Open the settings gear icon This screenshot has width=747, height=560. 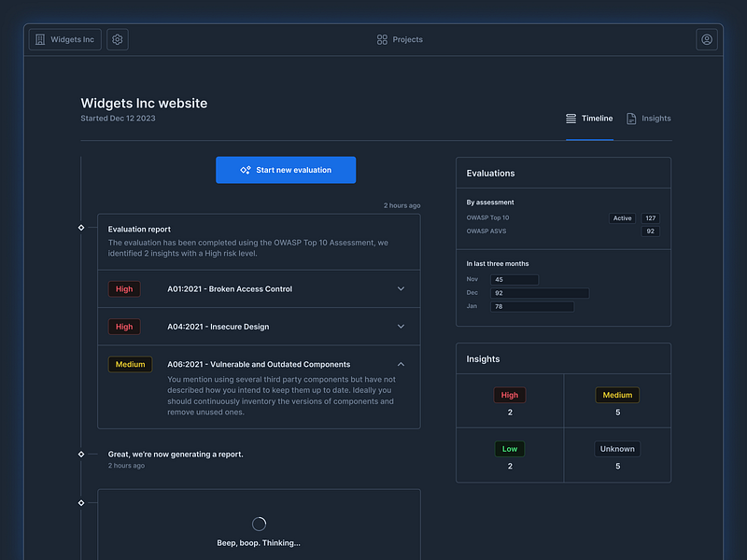tap(118, 39)
